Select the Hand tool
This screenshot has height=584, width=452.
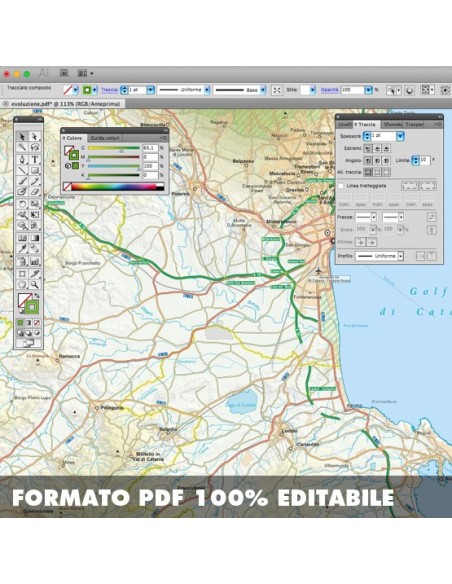[x=22, y=285]
